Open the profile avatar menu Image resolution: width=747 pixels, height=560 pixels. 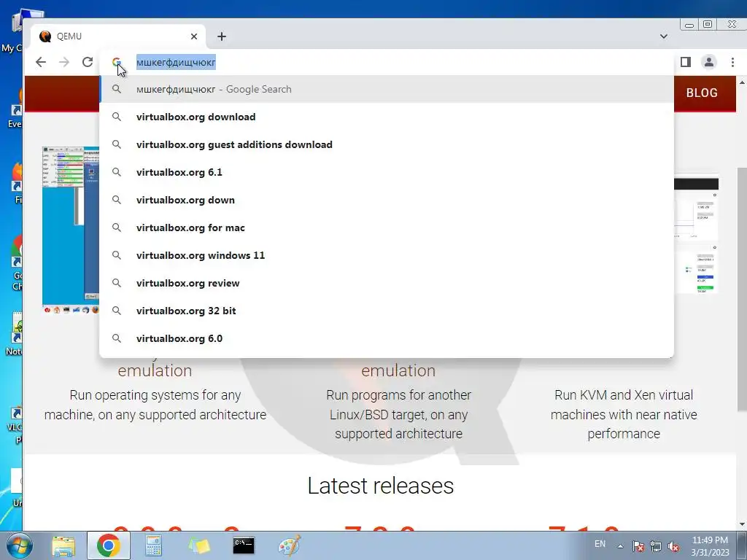click(x=709, y=62)
